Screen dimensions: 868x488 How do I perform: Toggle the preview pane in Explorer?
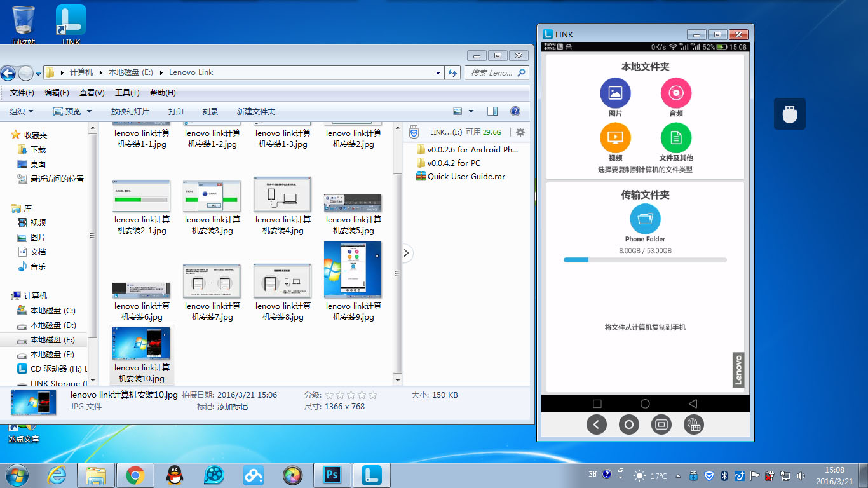click(492, 111)
